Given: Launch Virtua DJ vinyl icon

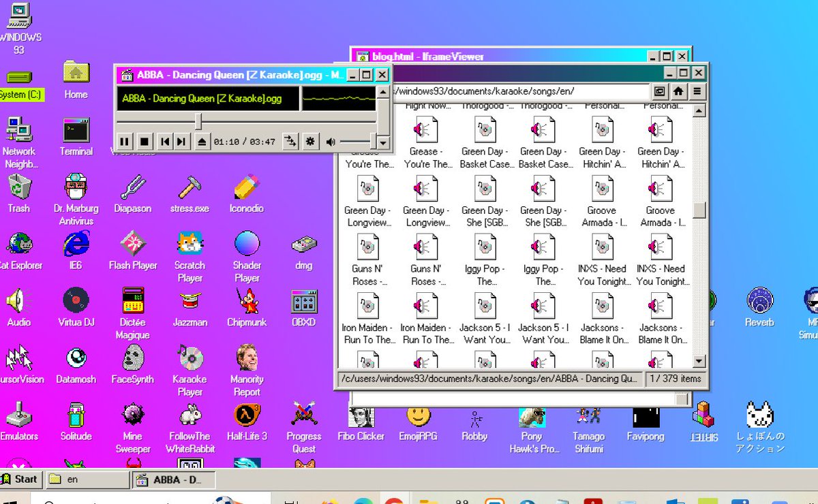Looking at the screenshot, I should (x=76, y=308).
